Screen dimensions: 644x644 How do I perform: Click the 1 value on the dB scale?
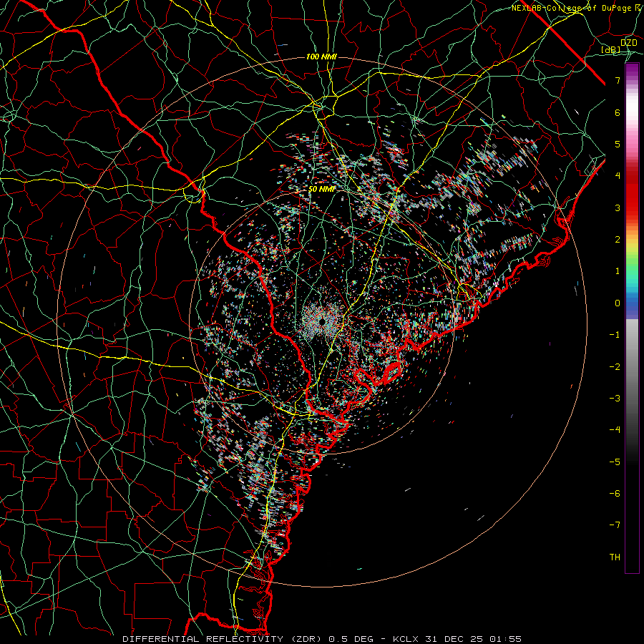[618, 271]
